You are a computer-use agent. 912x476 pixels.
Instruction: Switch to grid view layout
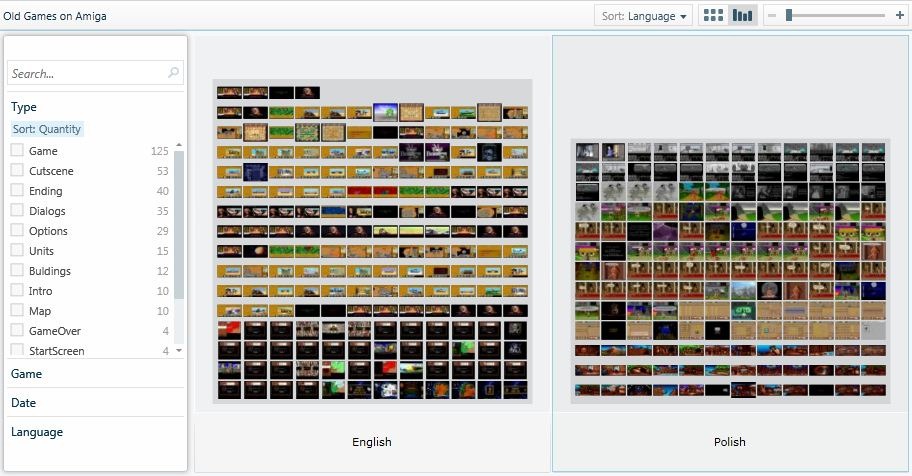click(713, 16)
